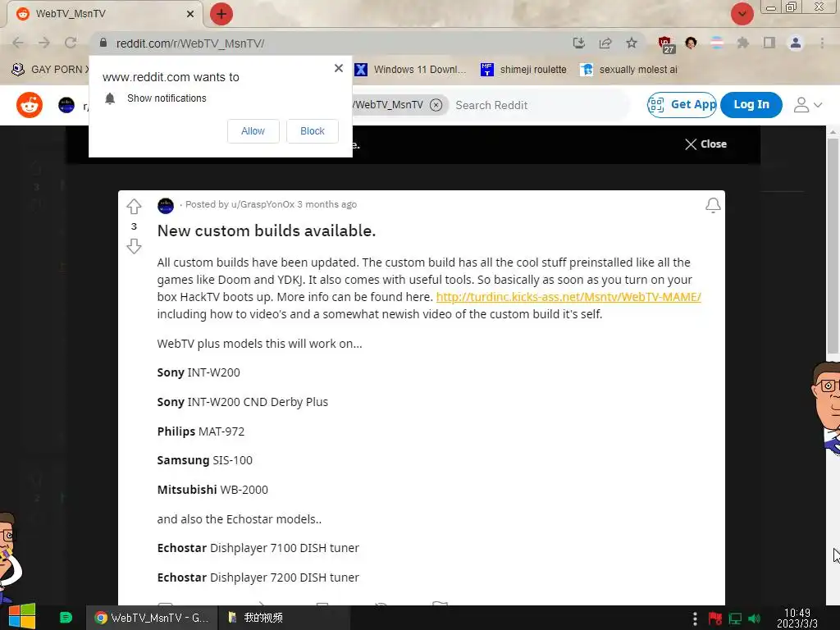Screen dimensions: 840x630
Task: Click the striped flag extension icon
Action: click(x=717, y=43)
